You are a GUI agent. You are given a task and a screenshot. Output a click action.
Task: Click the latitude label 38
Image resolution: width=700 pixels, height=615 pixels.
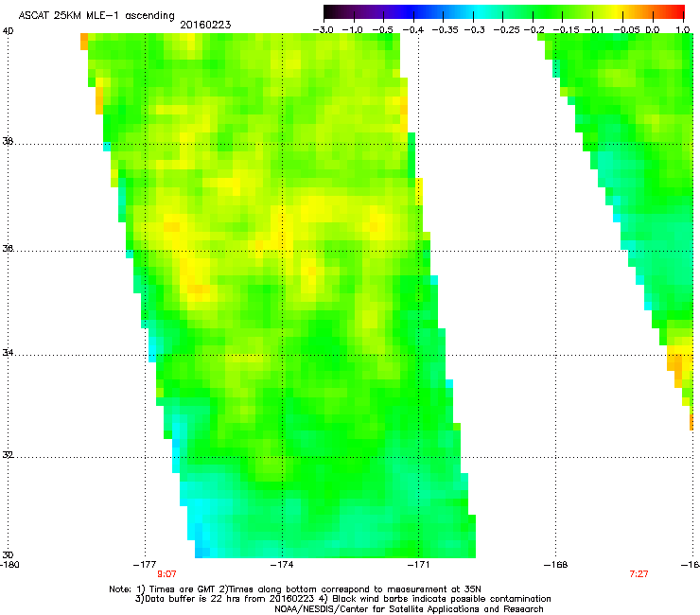[x=8, y=142]
